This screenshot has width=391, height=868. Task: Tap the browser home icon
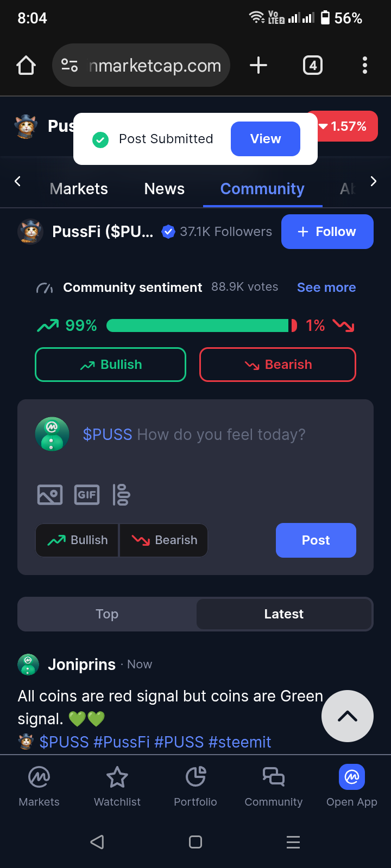[26, 66]
